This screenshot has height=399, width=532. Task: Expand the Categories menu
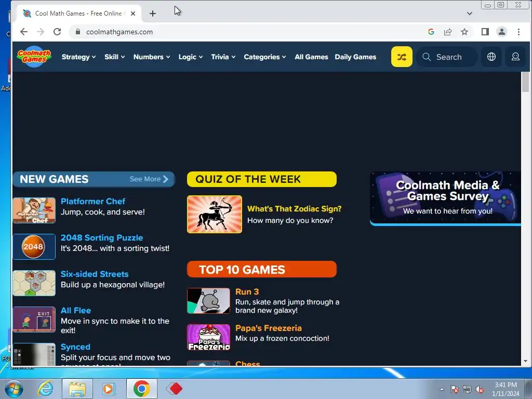[264, 57]
